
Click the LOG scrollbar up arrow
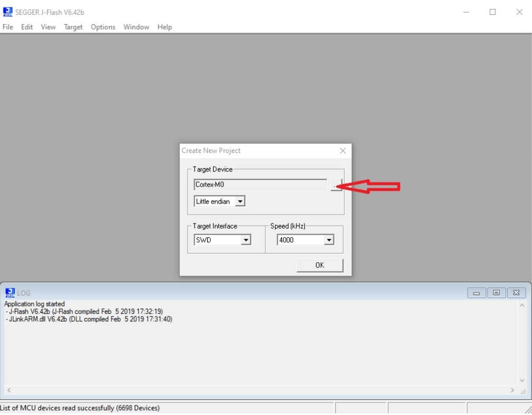522,305
